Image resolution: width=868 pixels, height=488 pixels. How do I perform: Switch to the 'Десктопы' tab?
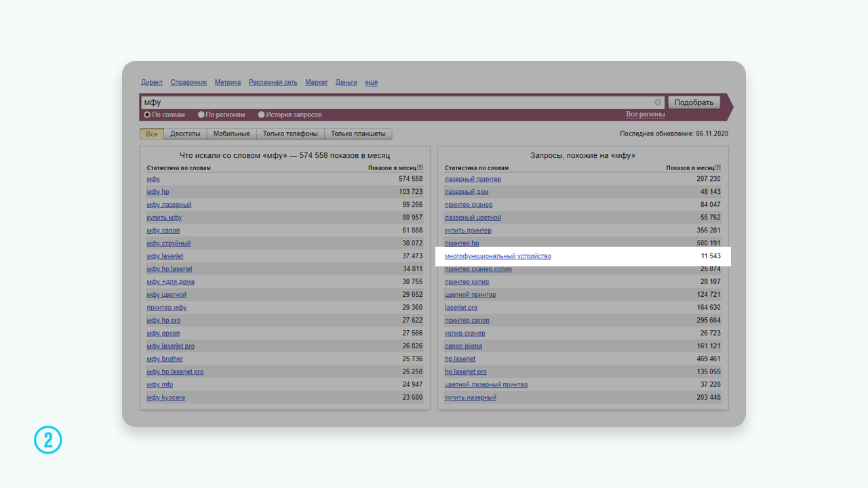185,134
